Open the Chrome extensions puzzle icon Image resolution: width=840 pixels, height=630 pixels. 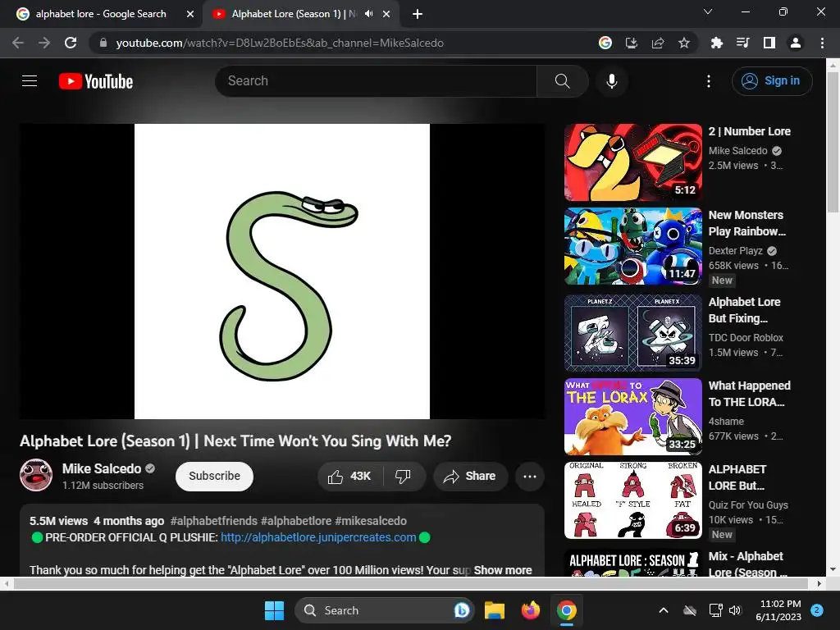point(716,43)
